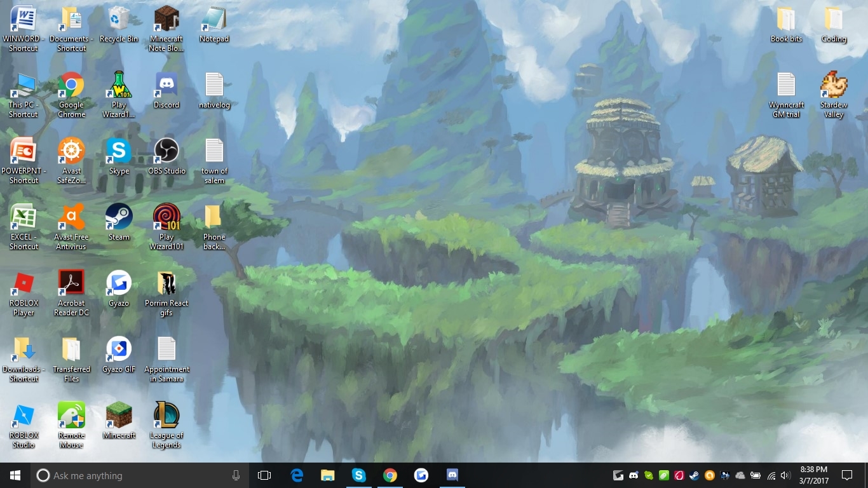Open the Remote Mouse desktop shortcut

point(71,415)
